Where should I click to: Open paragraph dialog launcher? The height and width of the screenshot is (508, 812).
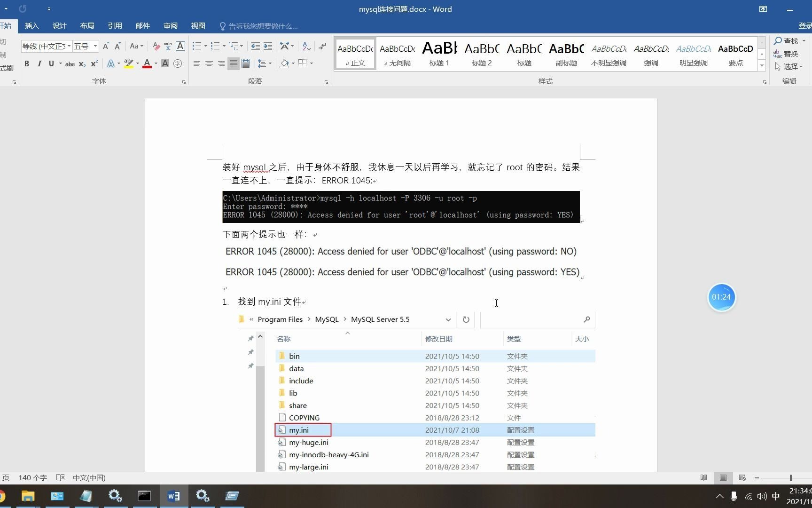coord(326,82)
